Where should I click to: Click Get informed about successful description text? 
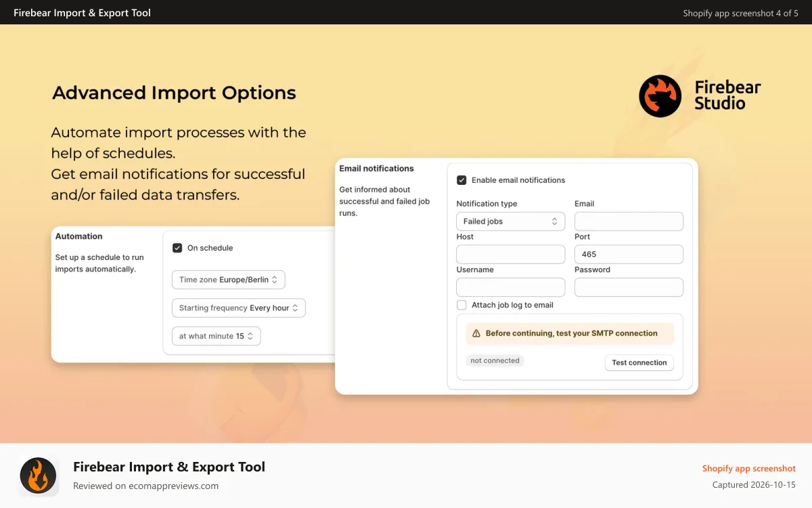point(384,201)
